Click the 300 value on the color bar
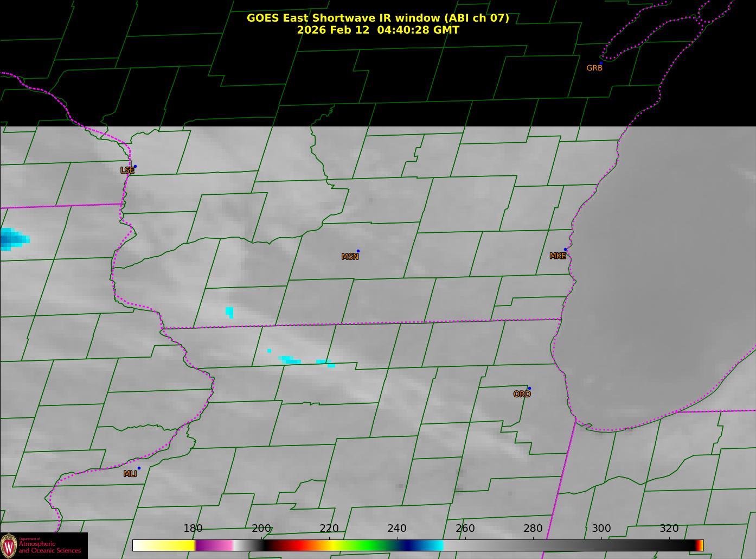Image resolution: width=756 pixels, height=559 pixels. [x=601, y=528]
